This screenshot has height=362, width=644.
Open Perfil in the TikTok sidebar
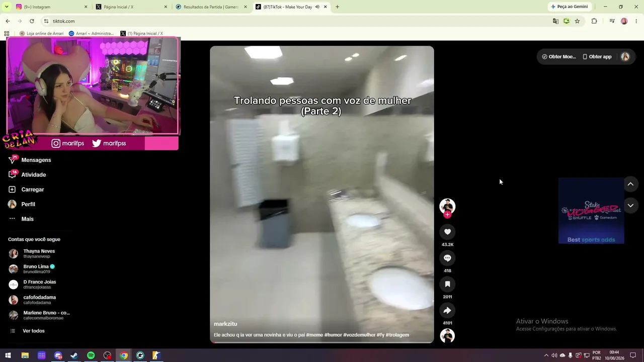tap(22, 204)
